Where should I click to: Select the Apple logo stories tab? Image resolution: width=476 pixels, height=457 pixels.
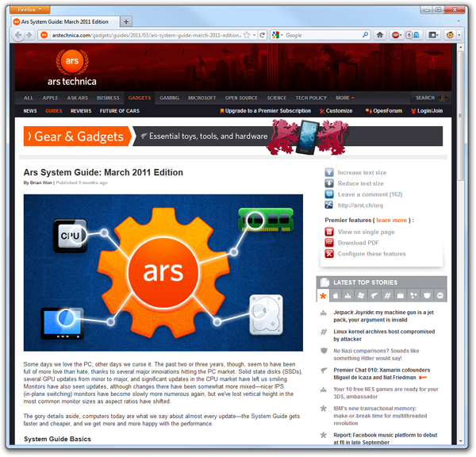tap(336, 295)
